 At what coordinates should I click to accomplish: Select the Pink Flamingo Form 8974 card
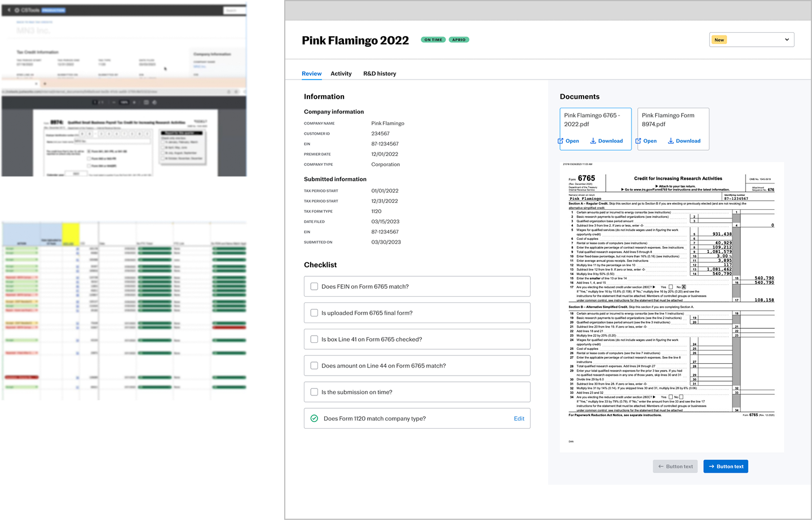tap(673, 129)
